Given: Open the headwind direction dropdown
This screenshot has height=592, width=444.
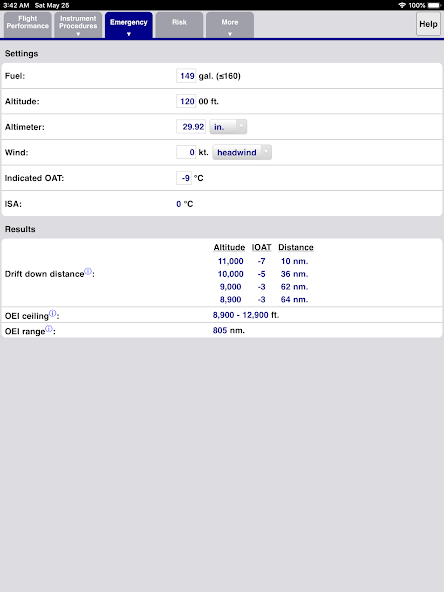Looking at the screenshot, I should point(242,152).
